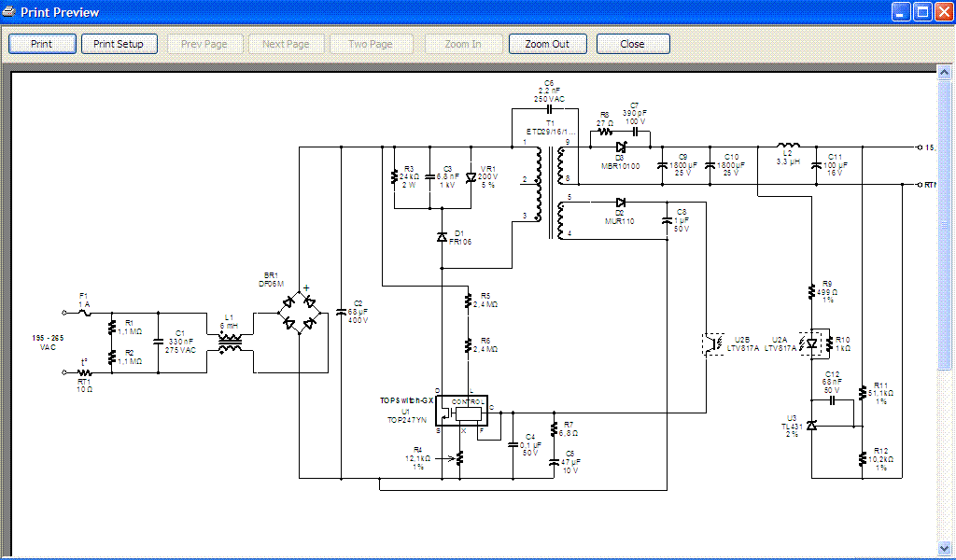The height and width of the screenshot is (560, 956).
Task: Click the 'L2 3,3 µH' label
Action: (x=788, y=158)
